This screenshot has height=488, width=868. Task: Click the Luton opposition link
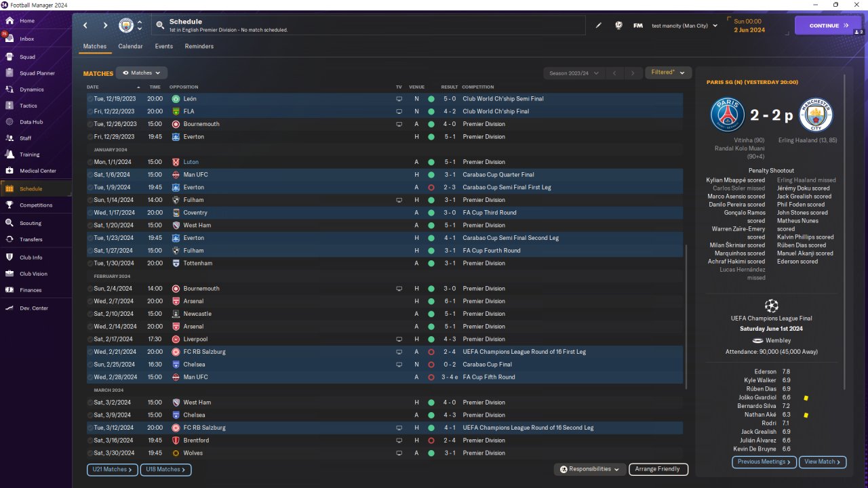[191, 162]
